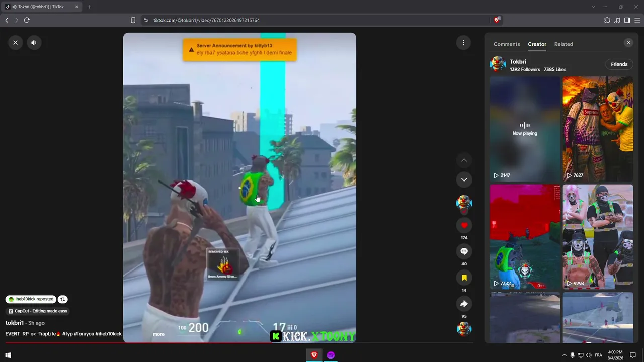Open creator avatar above like button
The height and width of the screenshot is (362, 644).
pos(464,203)
